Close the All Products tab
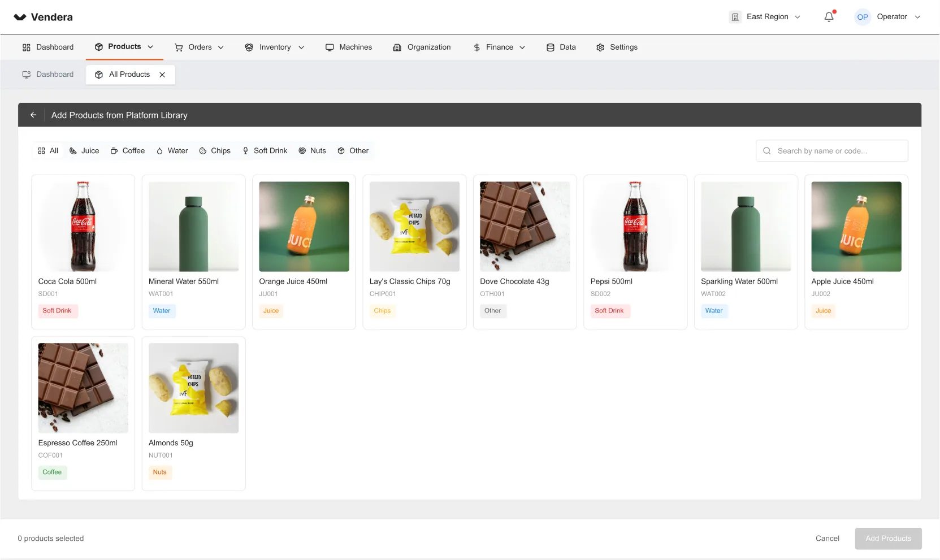This screenshot has width=940, height=560. [162, 75]
